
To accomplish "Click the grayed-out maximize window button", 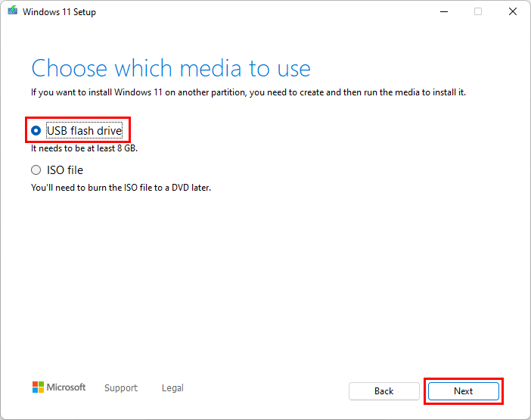I will point(478,12).
